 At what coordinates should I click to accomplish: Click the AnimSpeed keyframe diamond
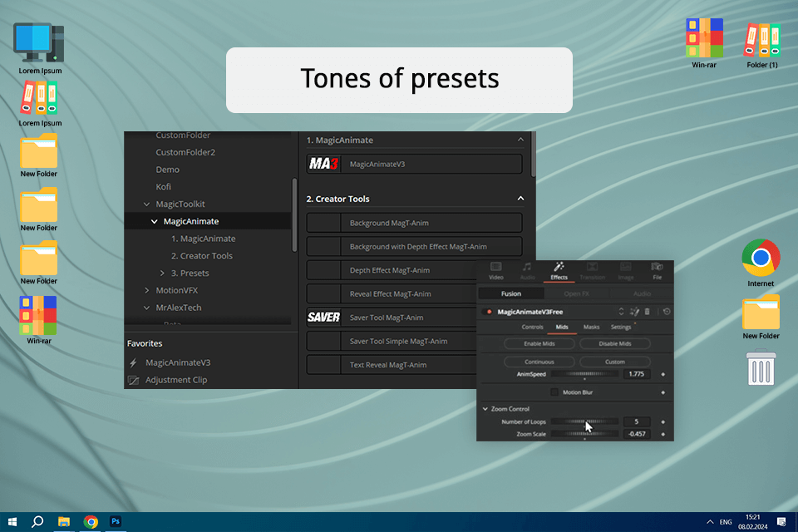[663, 374]
